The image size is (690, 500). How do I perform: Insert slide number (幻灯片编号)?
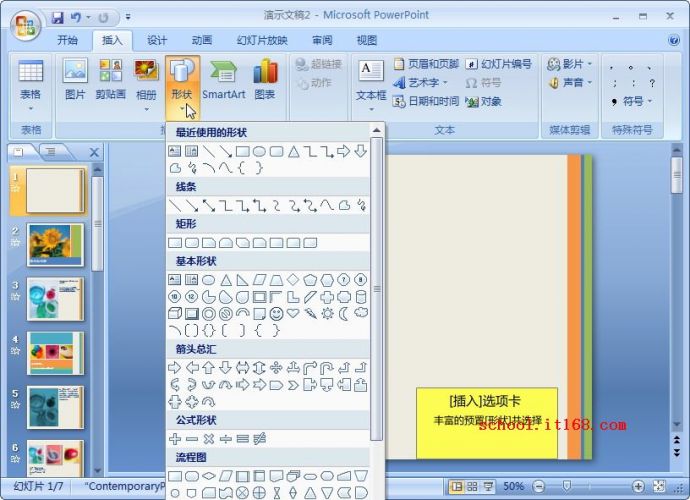coord(499,64)
